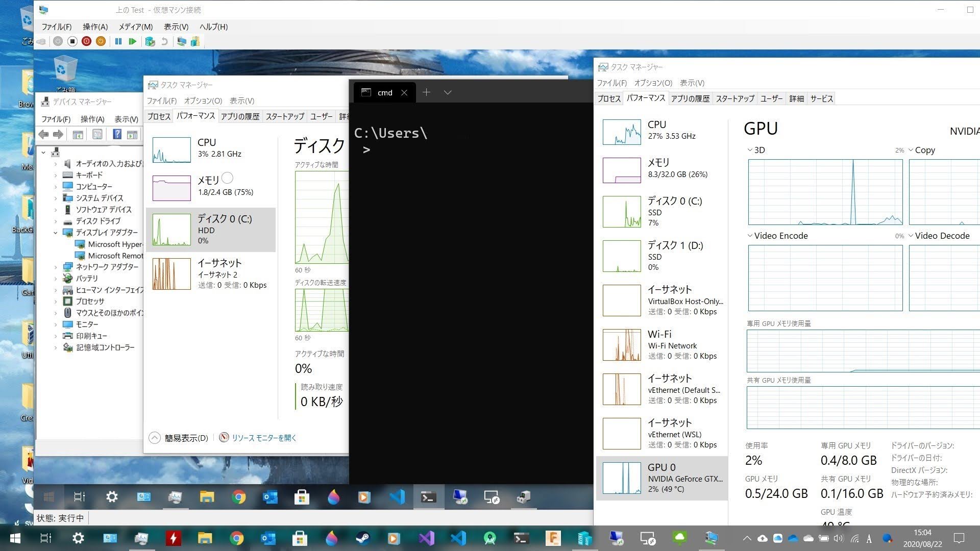Open the volume control in the system tray
This screenshot has height=551, width=980.
[839, 539]
